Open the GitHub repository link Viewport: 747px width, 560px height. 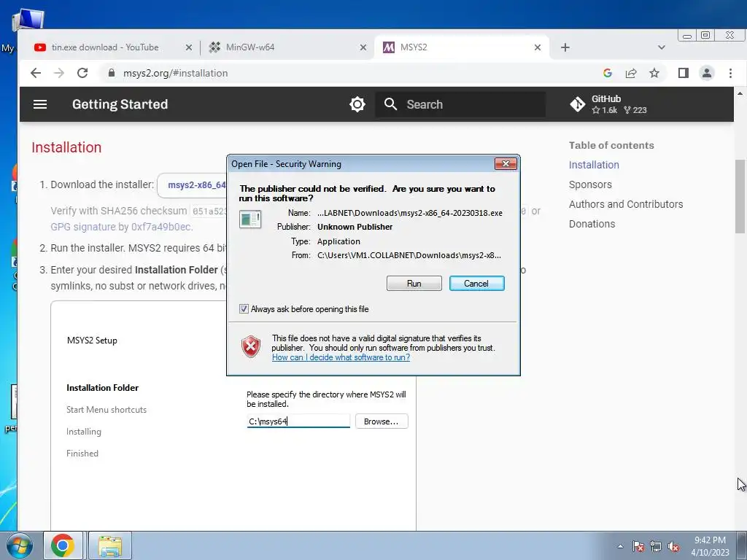click(x=608, y=104)
